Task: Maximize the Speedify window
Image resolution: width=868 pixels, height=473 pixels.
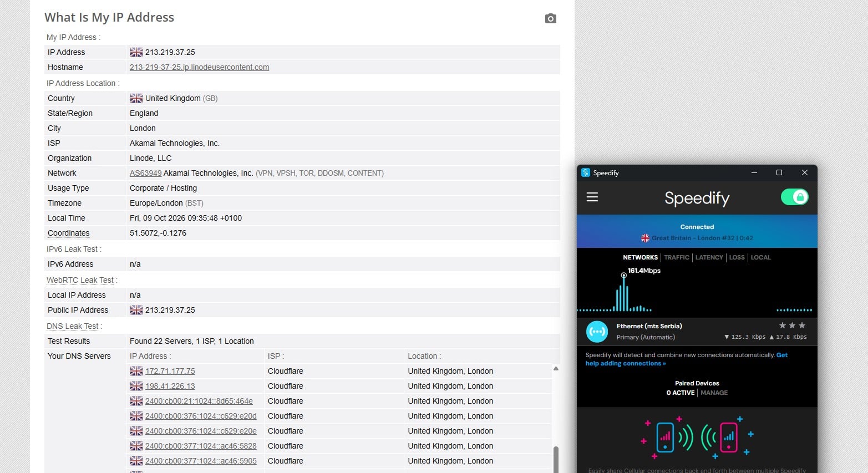Action: 779,172
